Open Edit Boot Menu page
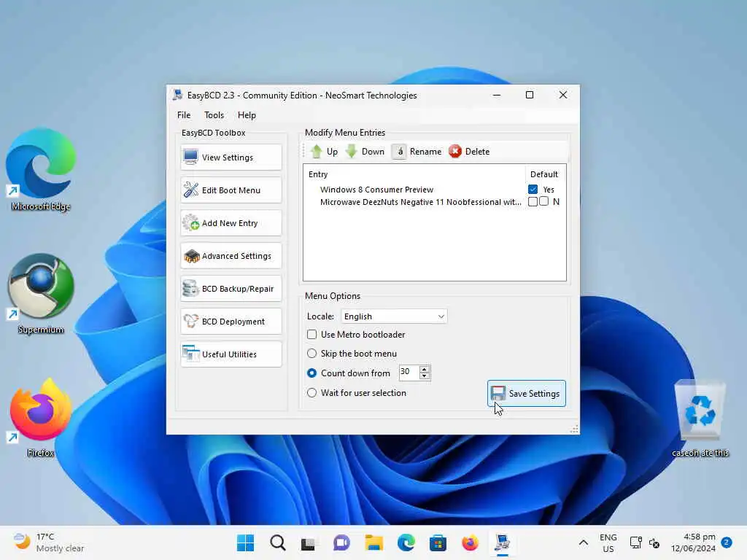Image resolution: width=747 pixels, height=560 pixels. 231,190
